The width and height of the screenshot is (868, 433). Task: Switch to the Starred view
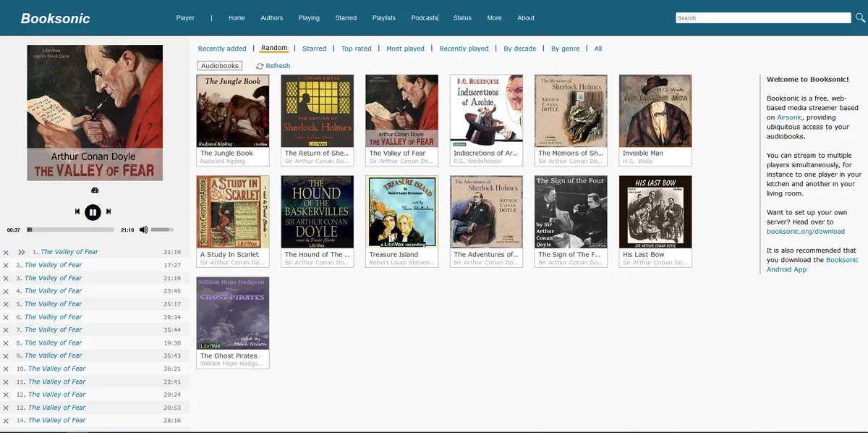(x=315, y=48)
